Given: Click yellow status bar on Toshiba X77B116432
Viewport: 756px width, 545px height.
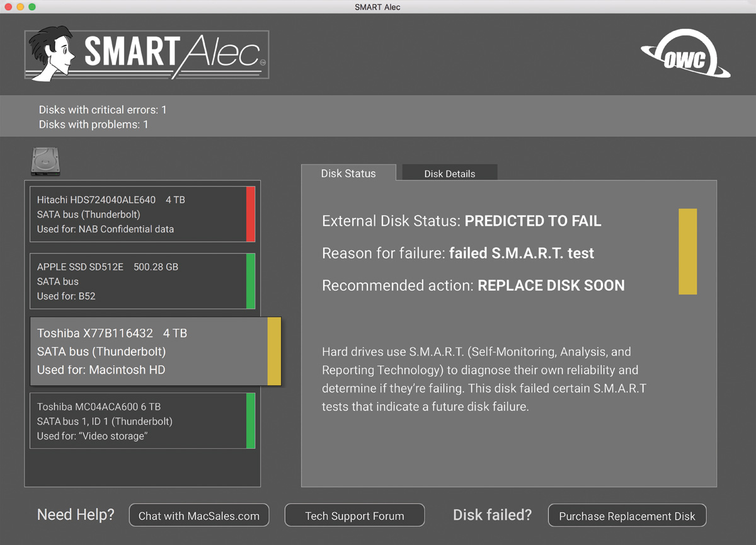Looking at the screenshot, I should [274, 351].
